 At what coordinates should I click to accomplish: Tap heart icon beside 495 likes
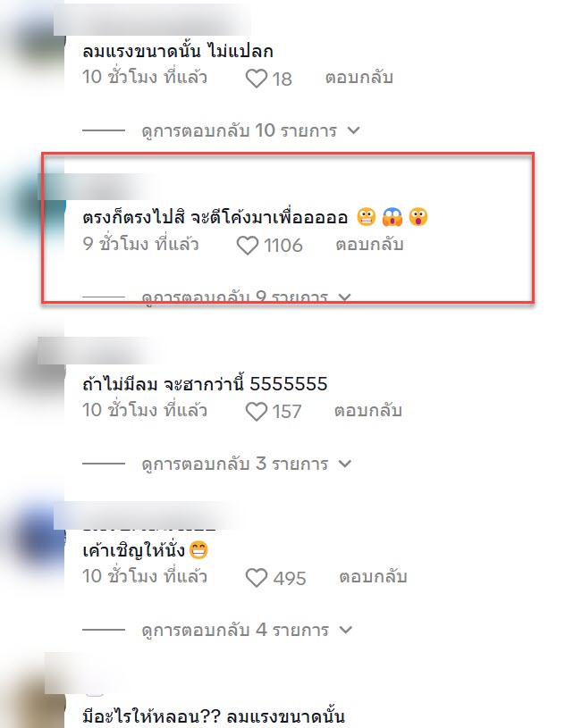tap(257, 578)
